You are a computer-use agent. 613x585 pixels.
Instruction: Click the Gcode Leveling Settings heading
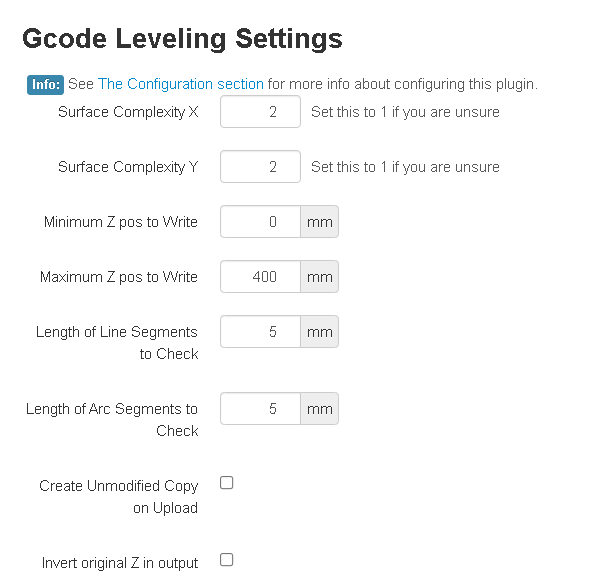(x=182, y=39)
